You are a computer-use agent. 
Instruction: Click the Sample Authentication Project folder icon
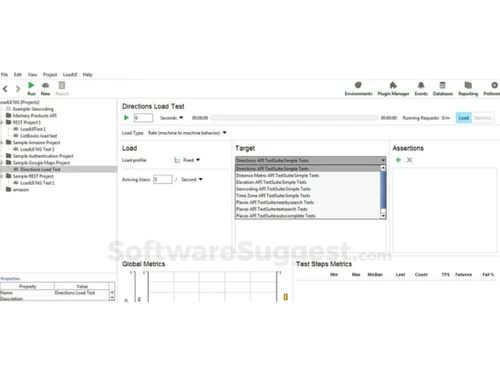(9, 156)
